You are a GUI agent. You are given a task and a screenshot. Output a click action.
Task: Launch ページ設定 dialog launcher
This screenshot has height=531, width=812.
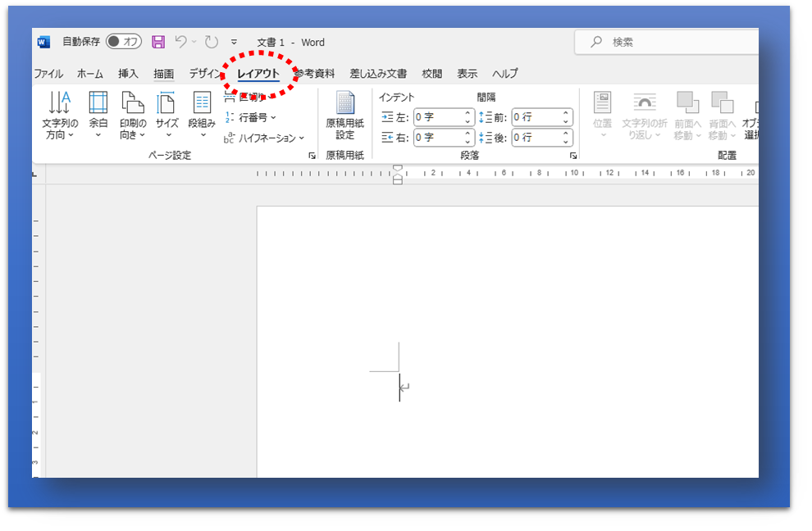pyautogui.click(x=312, y=155)
